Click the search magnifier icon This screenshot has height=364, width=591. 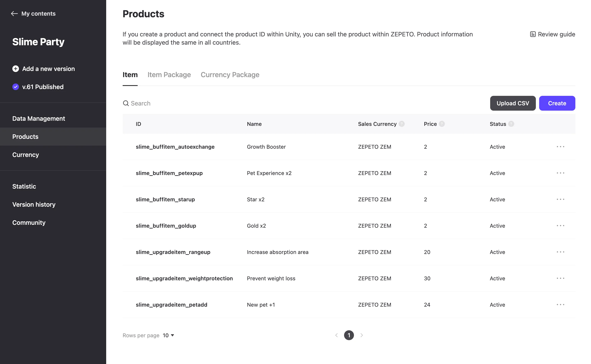pos(126,103)
